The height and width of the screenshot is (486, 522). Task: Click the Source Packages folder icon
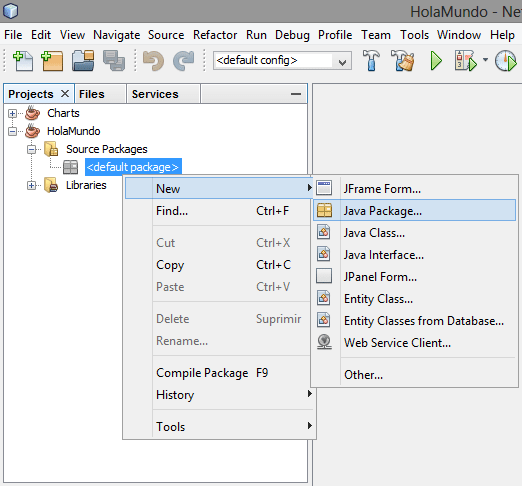tap(51, 149)
